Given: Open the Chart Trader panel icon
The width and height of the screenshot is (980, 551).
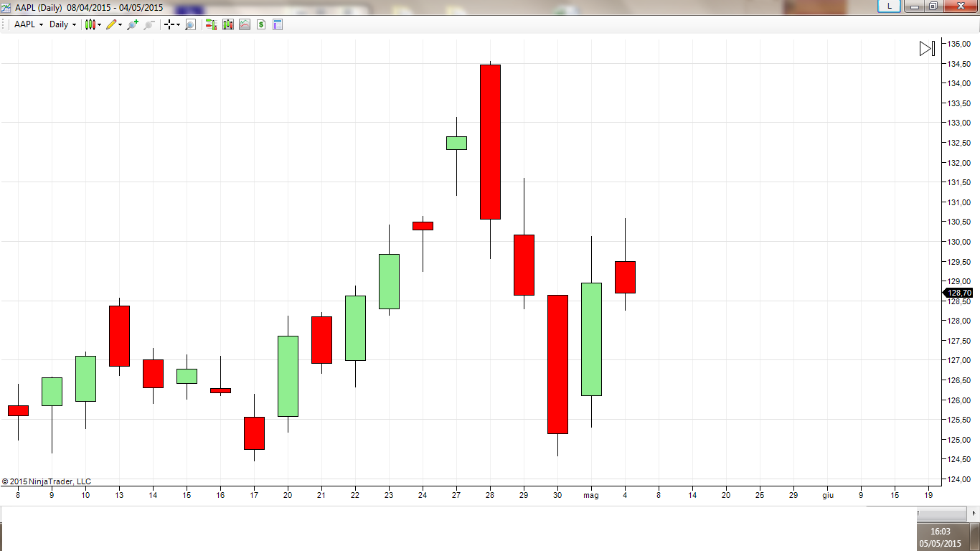Looking at the screenshot, I should click(211, 24).
